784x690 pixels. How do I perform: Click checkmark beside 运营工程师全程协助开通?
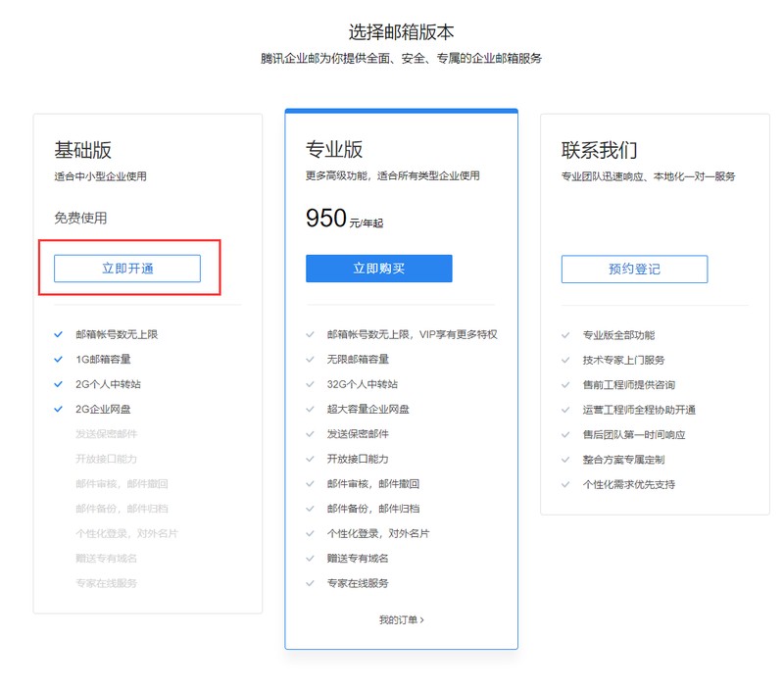[x=565, y=410]
